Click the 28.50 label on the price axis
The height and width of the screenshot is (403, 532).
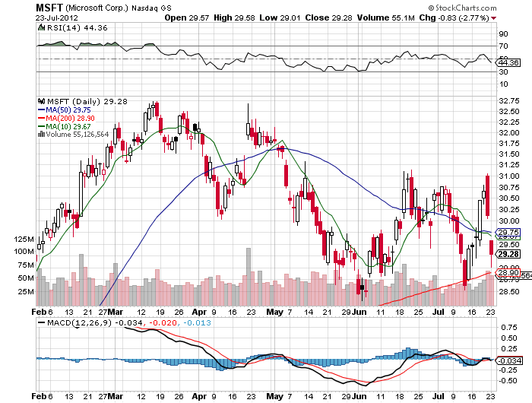pyautogui.click(x=509, y=291)
